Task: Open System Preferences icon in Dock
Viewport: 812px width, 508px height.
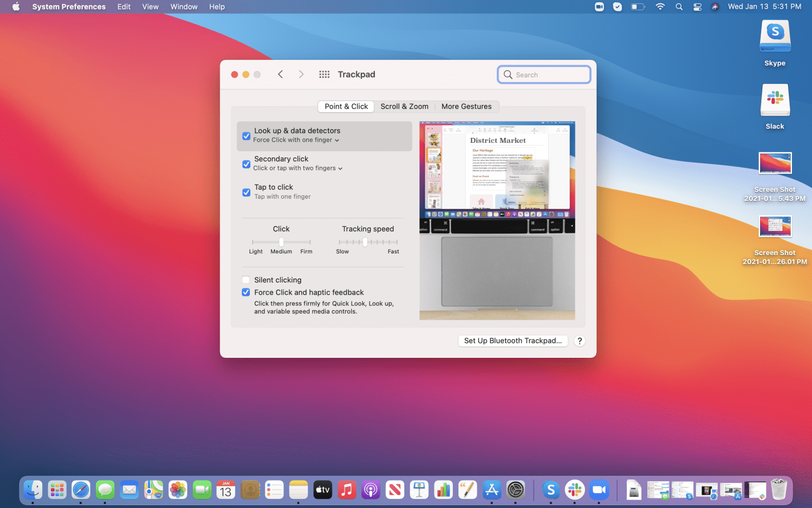Action: (516, 490)
